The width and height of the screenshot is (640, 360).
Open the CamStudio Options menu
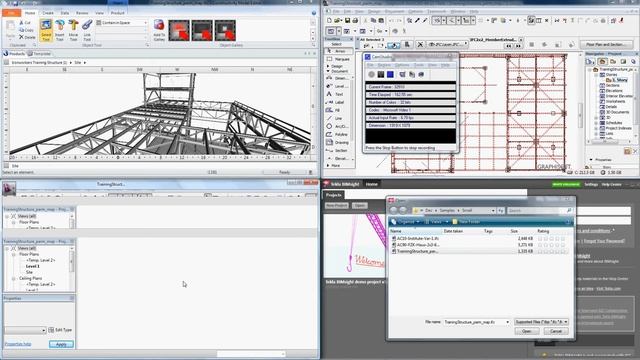point(402,65)
